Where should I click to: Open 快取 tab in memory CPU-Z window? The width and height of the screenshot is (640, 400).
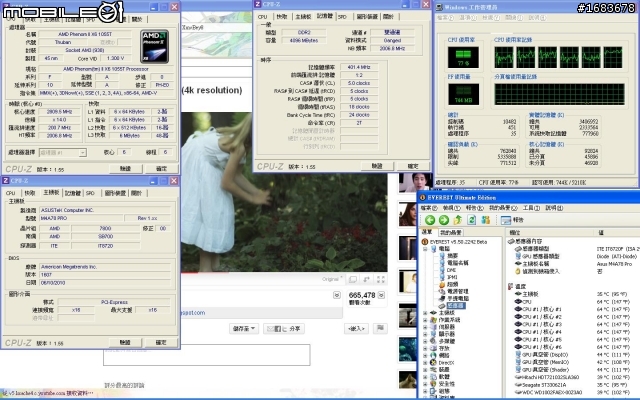pos(282,17)
